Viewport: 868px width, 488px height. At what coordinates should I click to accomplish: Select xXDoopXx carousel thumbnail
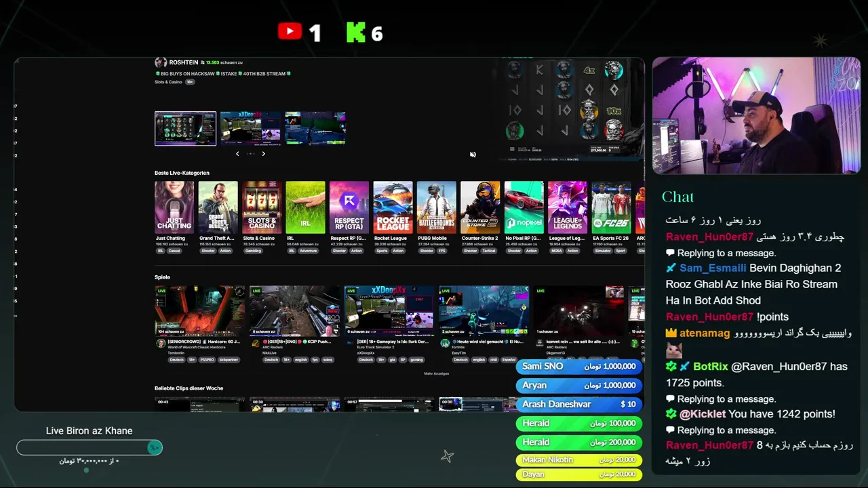250,128
